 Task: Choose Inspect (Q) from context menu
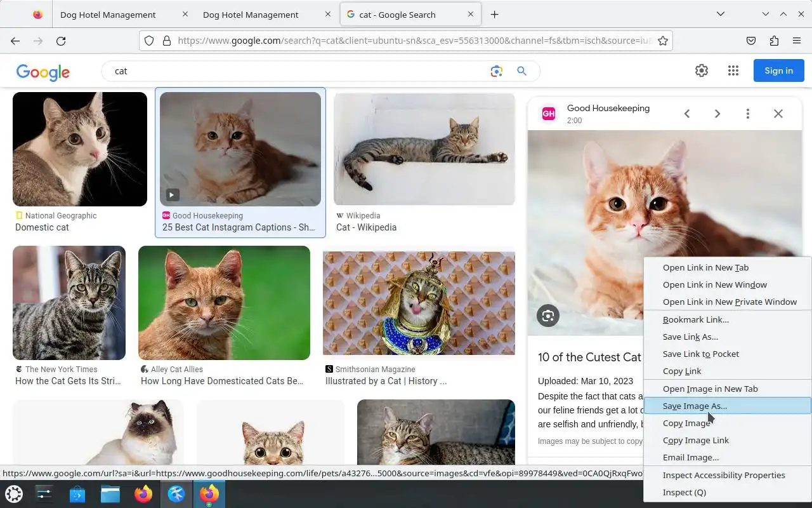click(x=728, y=492)
